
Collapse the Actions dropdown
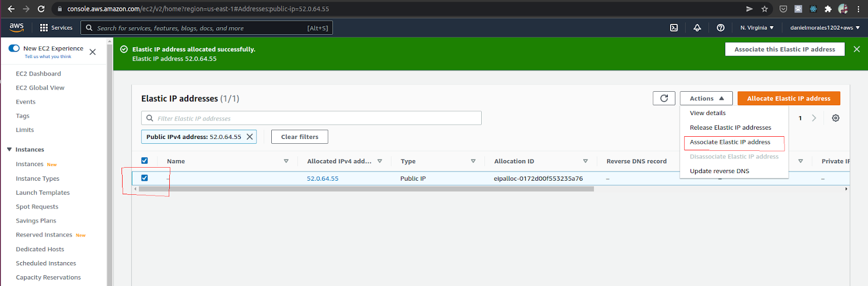[x=706, y=98]
